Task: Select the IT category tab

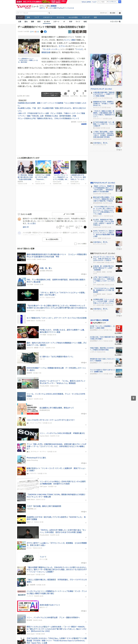Action: coord(64,21)
